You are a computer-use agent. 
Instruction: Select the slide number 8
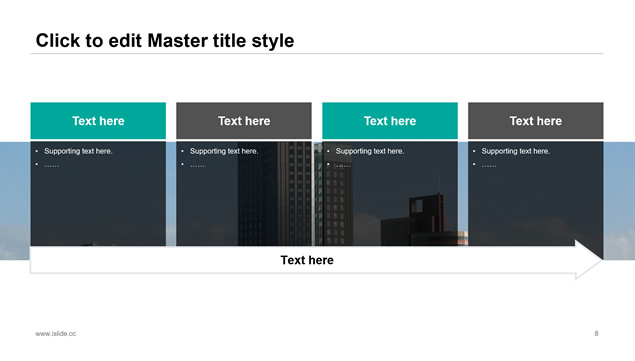coord(596,333)
